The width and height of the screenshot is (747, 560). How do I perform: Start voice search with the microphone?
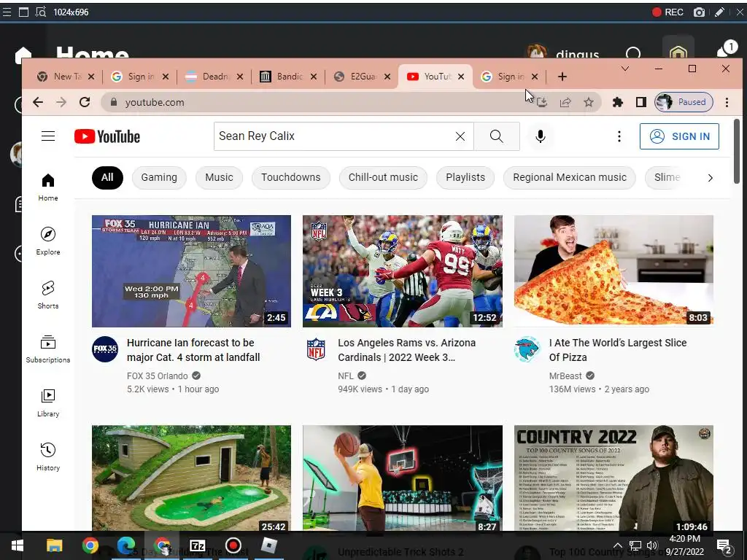click(x=541, y=136)
